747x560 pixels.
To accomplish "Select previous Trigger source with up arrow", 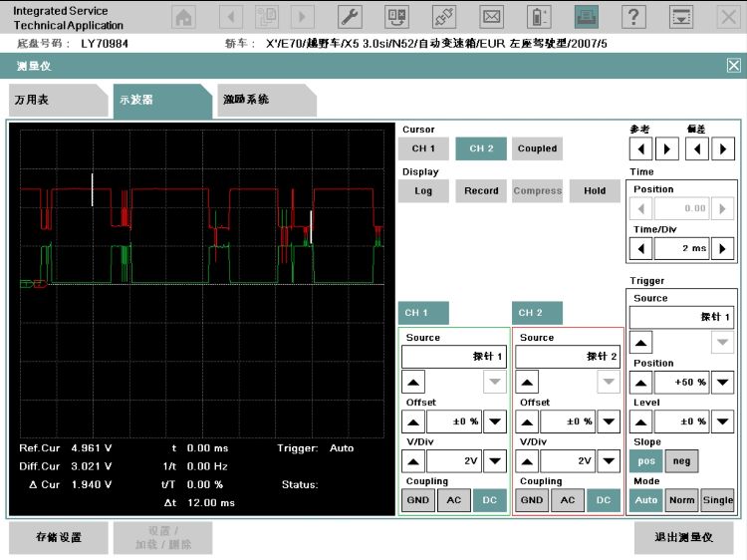I will coord(640,343).
